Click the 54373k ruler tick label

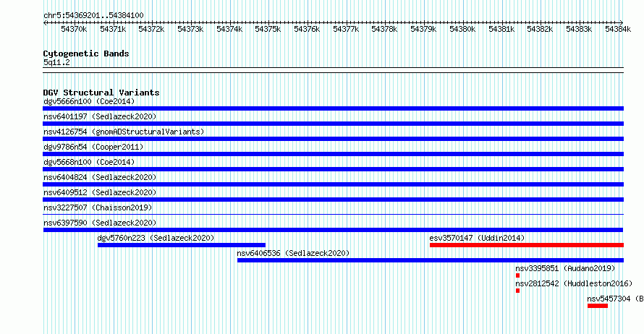click(x=190, y=29)
